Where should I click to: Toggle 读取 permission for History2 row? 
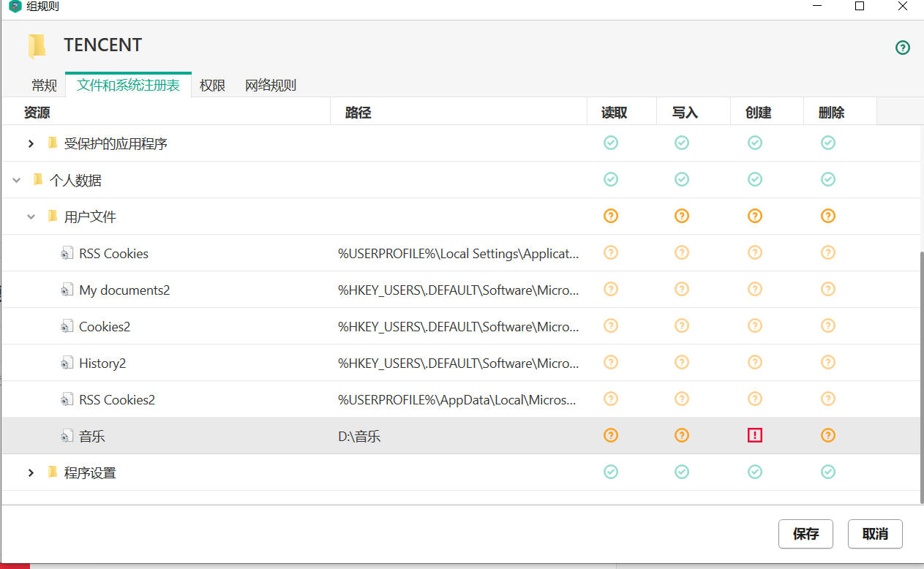click(x=611, y=362)
